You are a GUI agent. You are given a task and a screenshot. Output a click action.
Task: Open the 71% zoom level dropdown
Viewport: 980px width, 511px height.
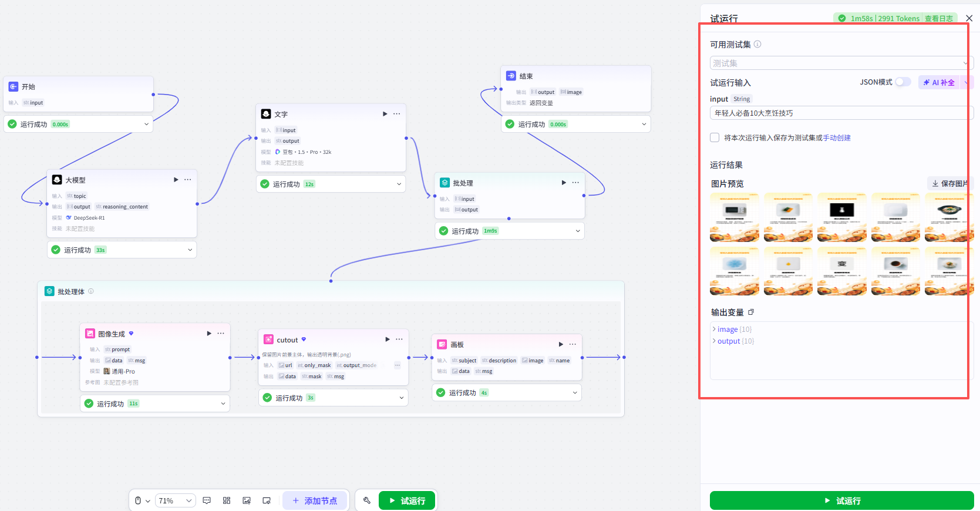[176, 500]
